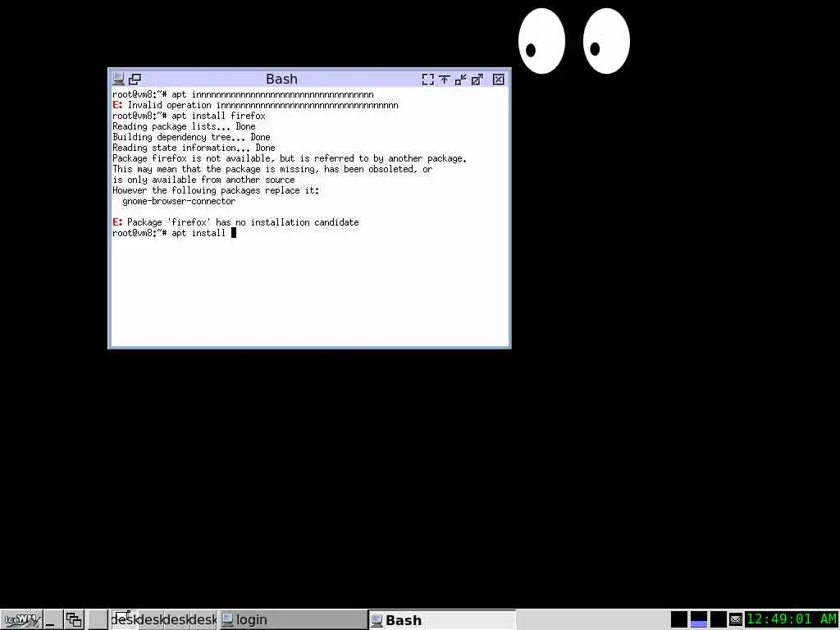Maximize the Bash window via the outward-arrow icon

point(477,80)
